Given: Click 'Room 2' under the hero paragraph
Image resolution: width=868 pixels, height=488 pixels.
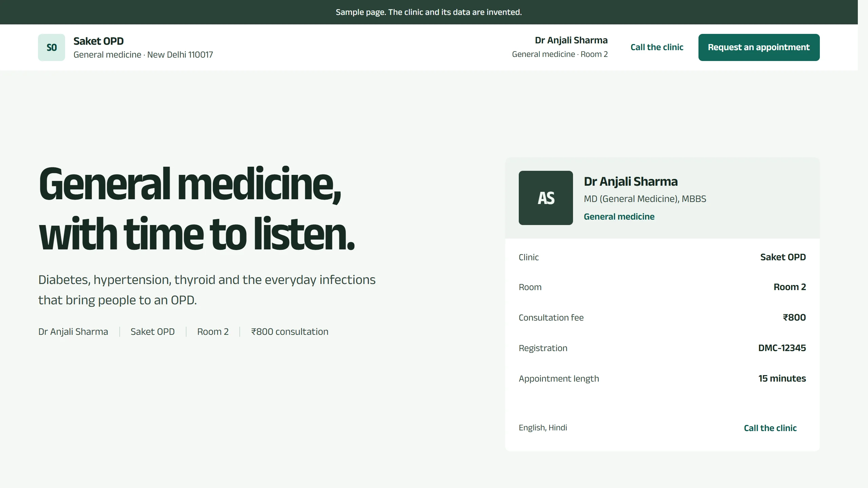Looking at the screenshot, I should (x=213, y=331).
